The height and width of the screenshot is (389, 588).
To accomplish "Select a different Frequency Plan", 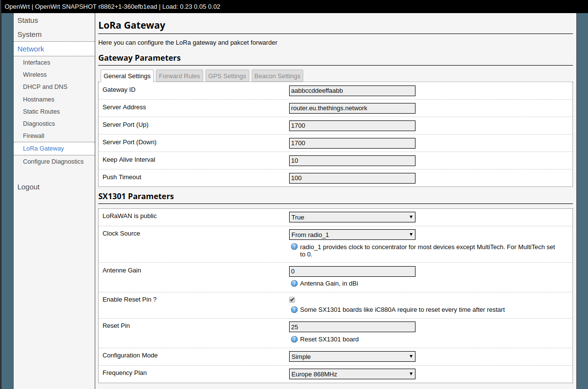I will (352, 374).
